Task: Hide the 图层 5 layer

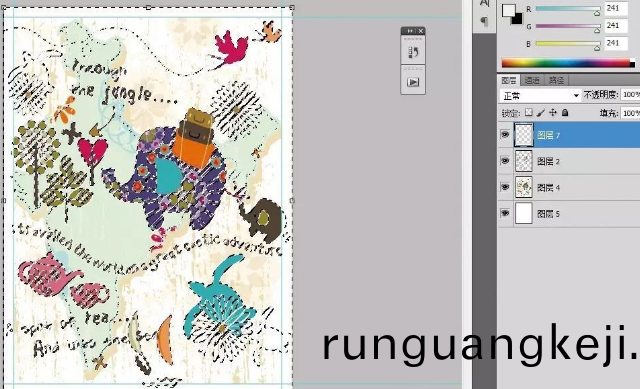Action: point(505,213)
